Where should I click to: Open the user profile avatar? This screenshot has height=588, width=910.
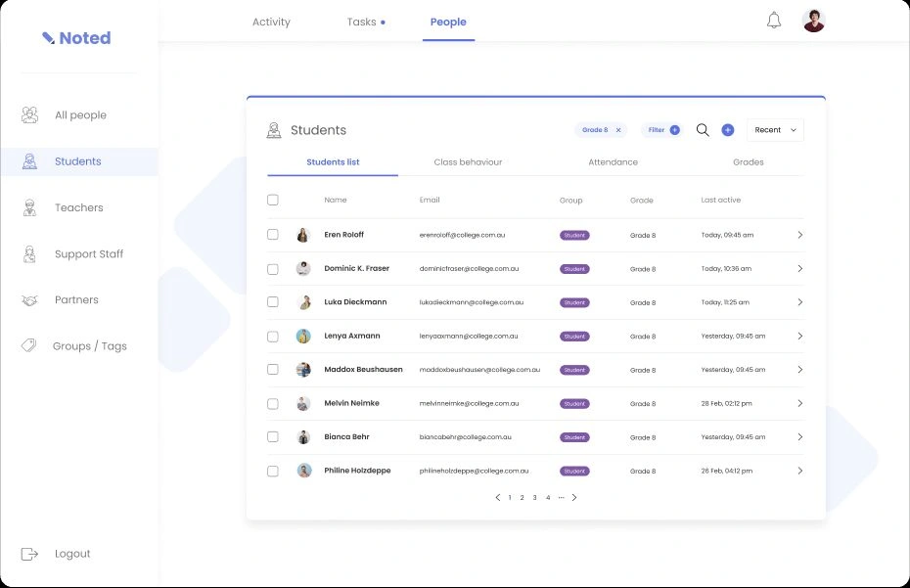814,21
